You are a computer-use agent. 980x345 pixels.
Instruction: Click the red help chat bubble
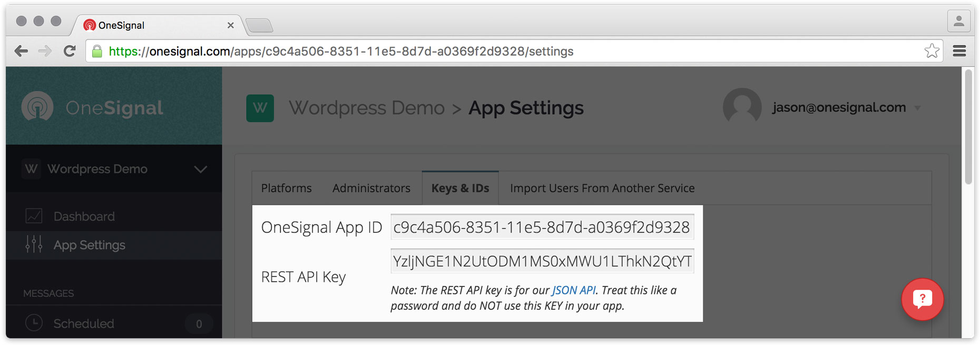click(922, 299)
